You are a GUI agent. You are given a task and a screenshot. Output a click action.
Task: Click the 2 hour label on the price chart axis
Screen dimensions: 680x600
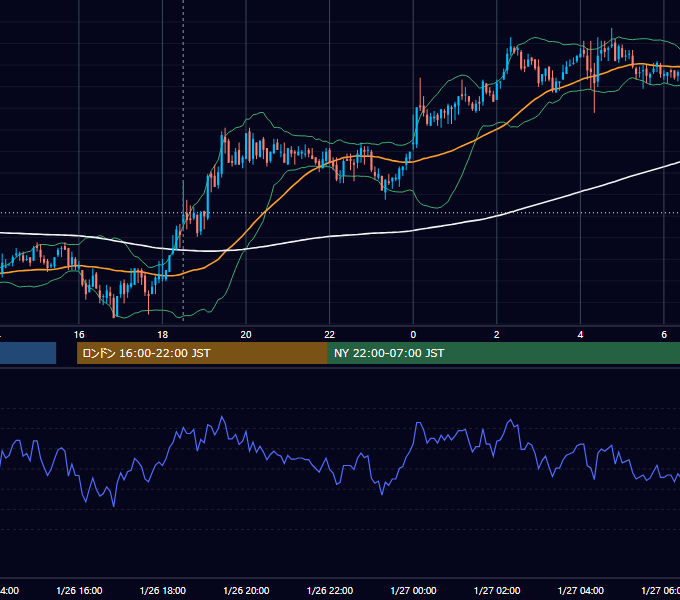pyautogui.click(x=497, y=335)
